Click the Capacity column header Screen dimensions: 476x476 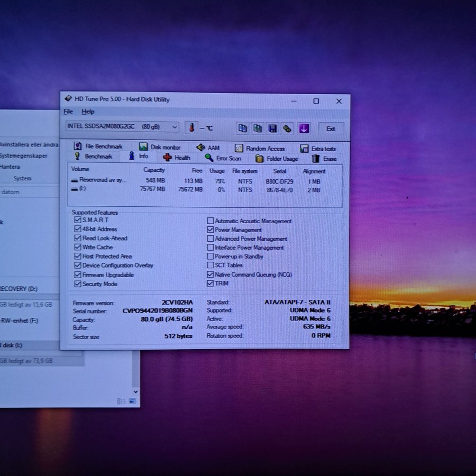(154, 170)
